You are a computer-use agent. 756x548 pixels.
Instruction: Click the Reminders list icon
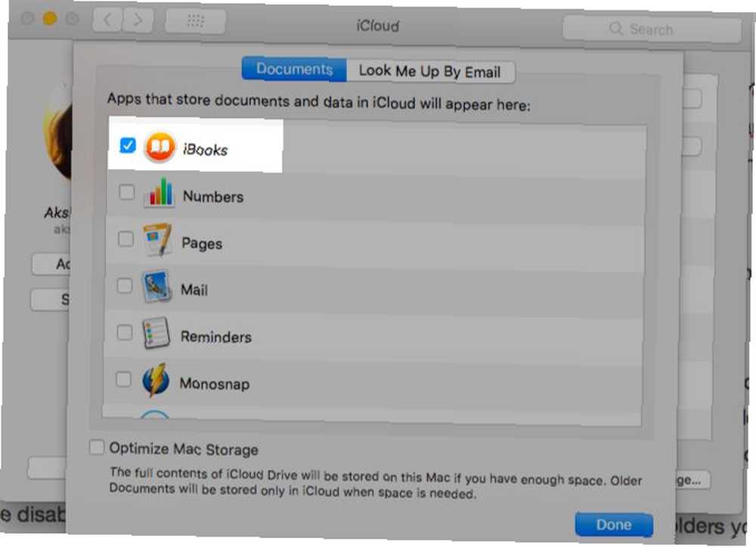[x=156, y=333]
